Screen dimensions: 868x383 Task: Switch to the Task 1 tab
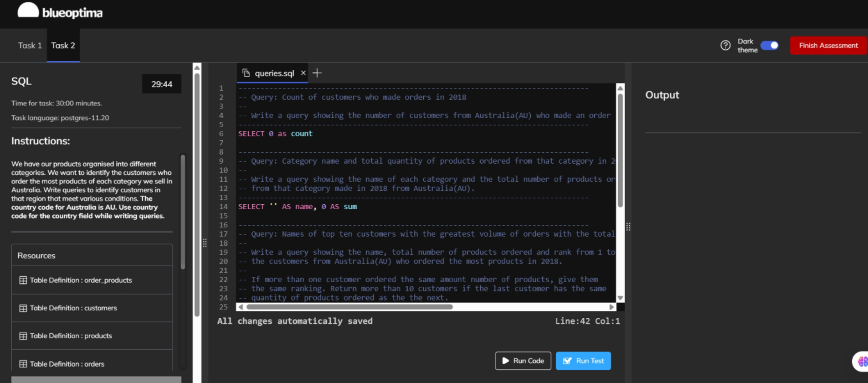pos(30,46)
